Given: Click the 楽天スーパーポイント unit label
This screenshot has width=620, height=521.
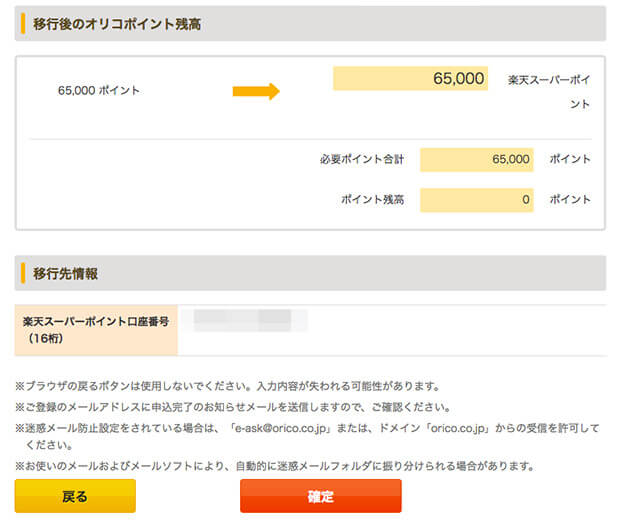Looking at the screenshot, I should pyautogui.click(x=548, y=90).
